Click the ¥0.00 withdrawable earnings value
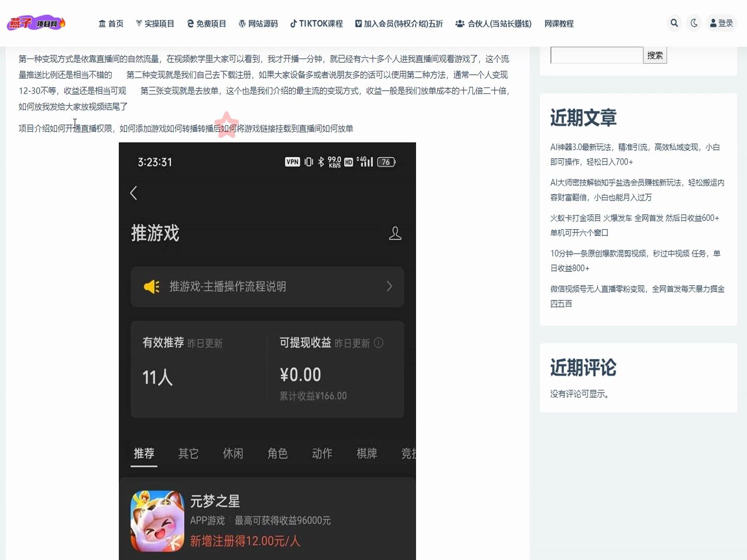The width and height of the screenshot is (747, 560). tap(300, 374)
